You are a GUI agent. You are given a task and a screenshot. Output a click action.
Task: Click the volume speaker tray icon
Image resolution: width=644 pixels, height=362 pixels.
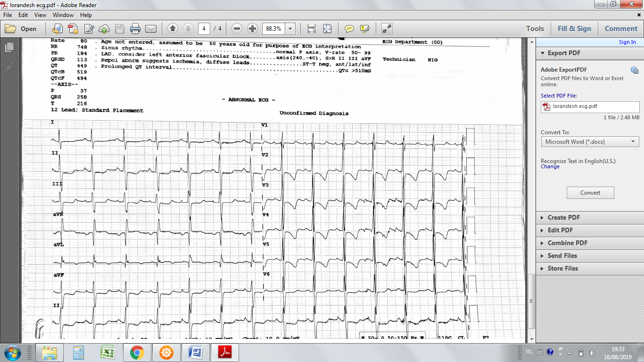(x=593, y=353)
